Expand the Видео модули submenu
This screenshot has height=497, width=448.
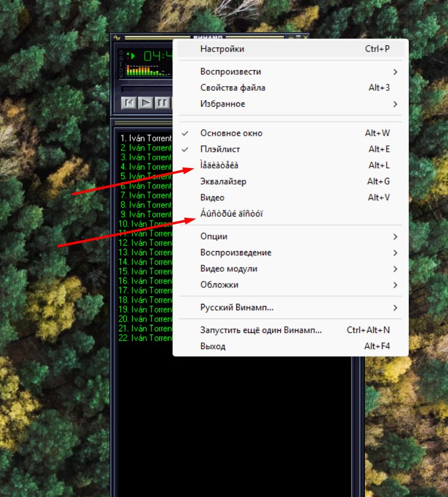pos(290,269)
